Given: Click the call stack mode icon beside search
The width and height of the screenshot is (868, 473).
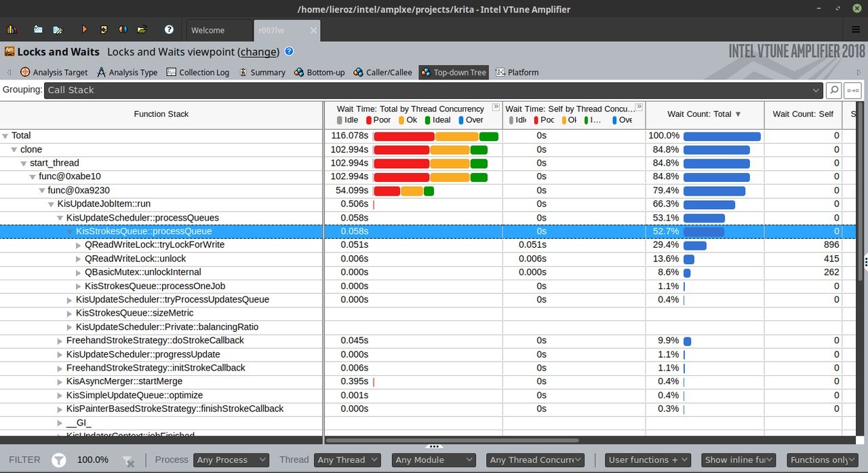Looking at the screenshot, I should point(852,90).
